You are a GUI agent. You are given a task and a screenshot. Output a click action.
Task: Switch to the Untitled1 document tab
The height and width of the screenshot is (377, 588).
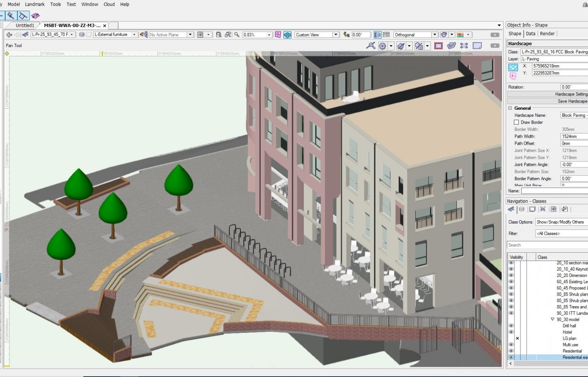pyautogui.click(x=25, y=25)
